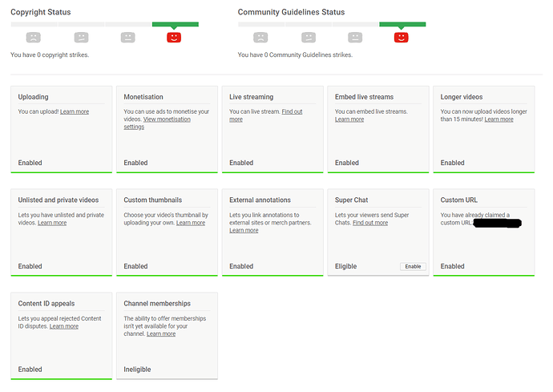
Task: Open Learn more in Longer videos card
Action: [499, 119]
